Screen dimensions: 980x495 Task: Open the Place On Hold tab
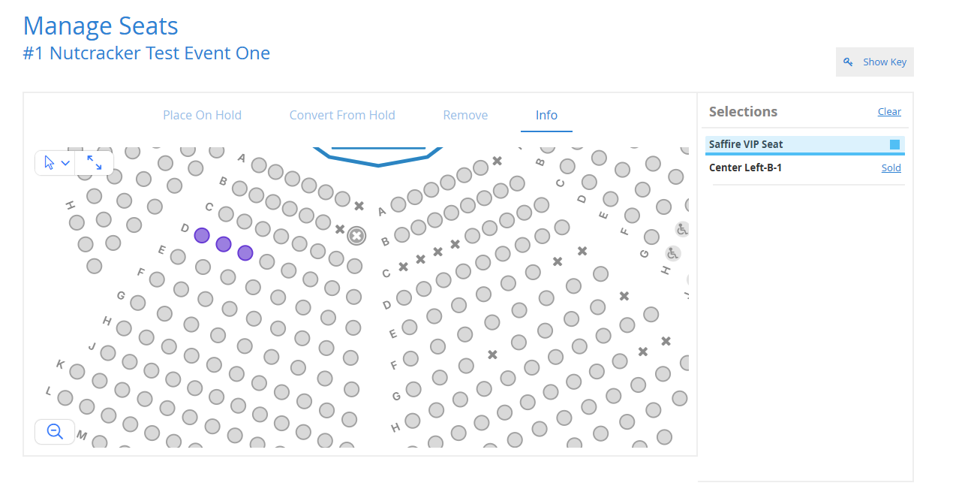(x=202, y=115)
